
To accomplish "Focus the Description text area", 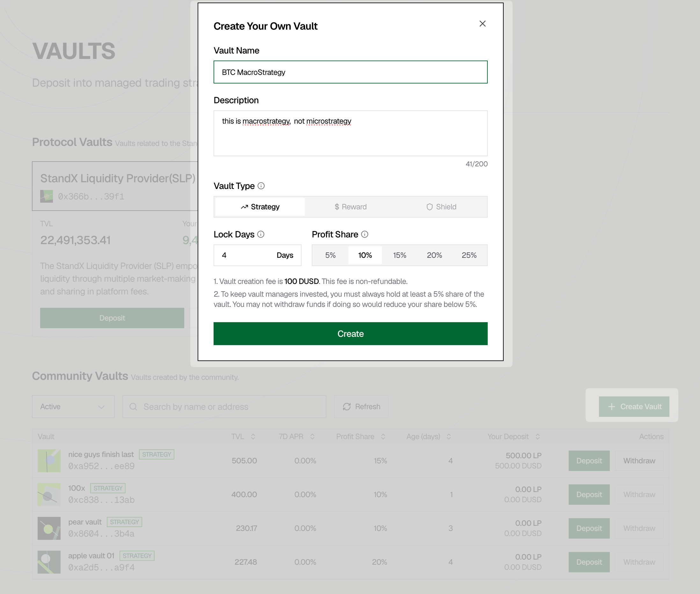I will pos(350,133).
